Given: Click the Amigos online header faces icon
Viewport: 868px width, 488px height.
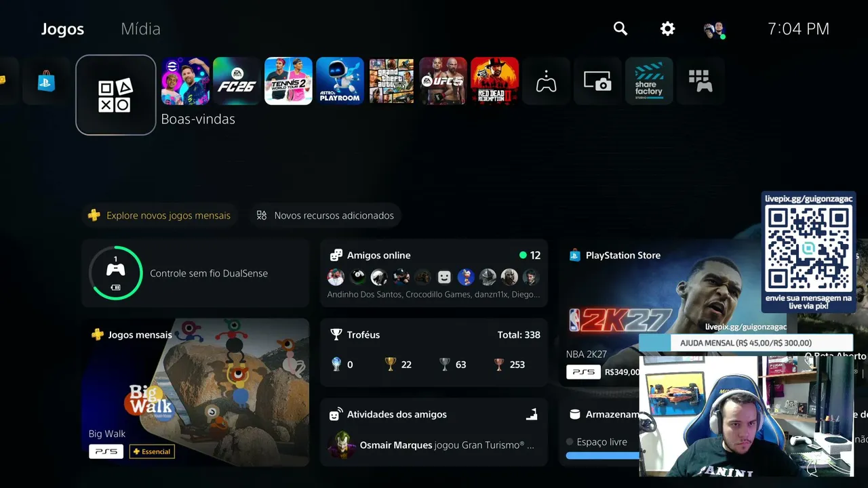Looking at the screenshot, I should [x=336, y=256].
